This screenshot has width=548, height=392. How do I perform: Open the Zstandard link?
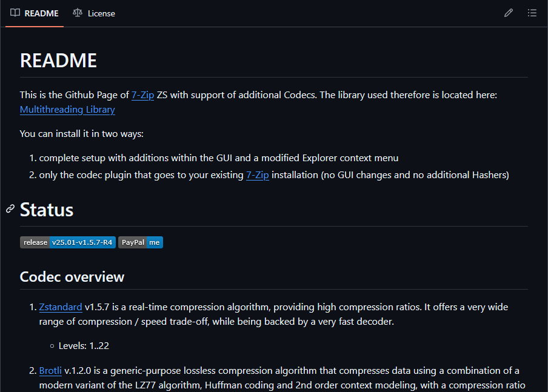tap(61, 307)
